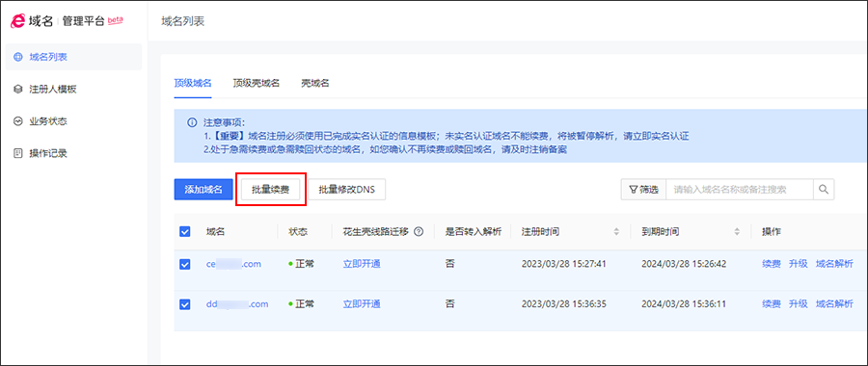
Task: Click 立即开通 in the dd domain row
Action: pyautogui.click(x=362, y=303)
